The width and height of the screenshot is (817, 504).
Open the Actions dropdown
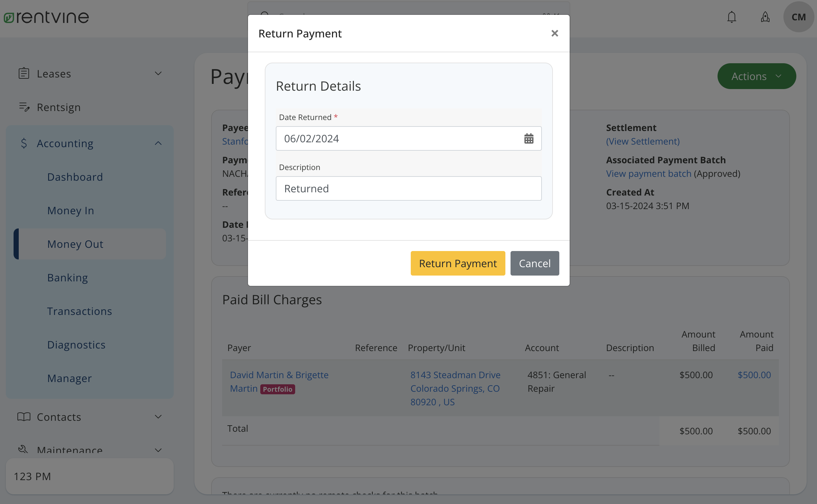pyautogui.click(x=756, y=76)
